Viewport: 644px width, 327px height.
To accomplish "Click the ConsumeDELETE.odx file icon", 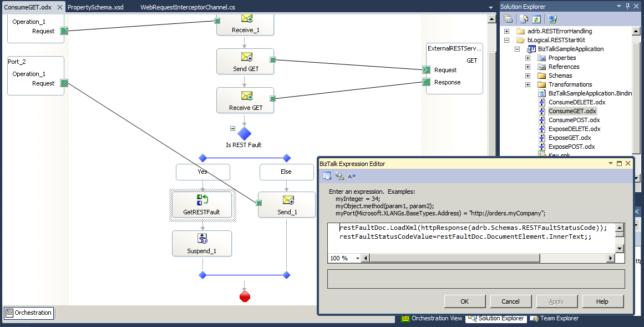I will point(542,102).
